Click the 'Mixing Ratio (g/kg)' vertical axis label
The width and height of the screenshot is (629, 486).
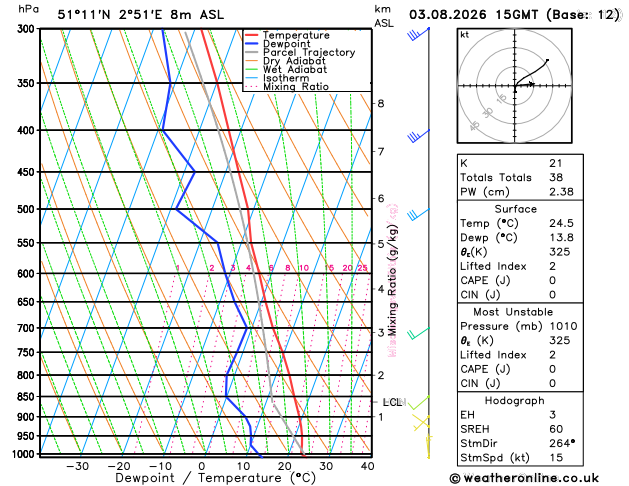392,280
